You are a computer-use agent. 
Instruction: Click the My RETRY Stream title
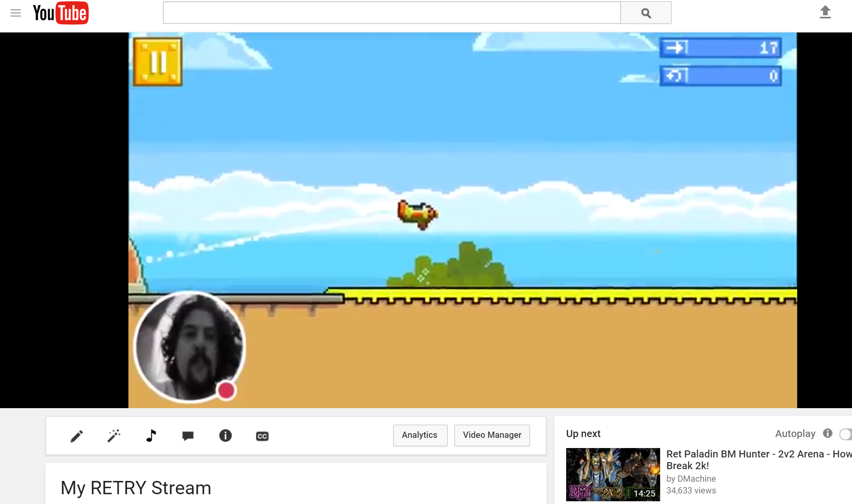point(136,488)
